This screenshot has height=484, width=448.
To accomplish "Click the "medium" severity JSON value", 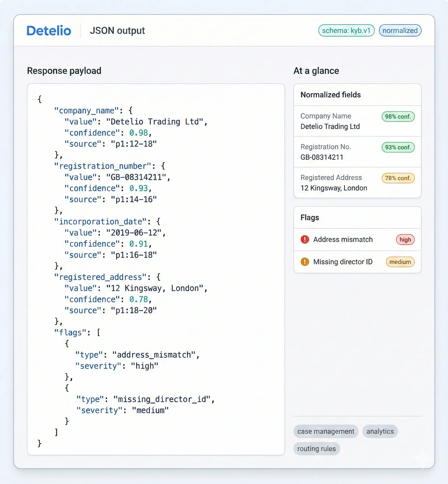I will pyautogui.click(x=150, y=411).
